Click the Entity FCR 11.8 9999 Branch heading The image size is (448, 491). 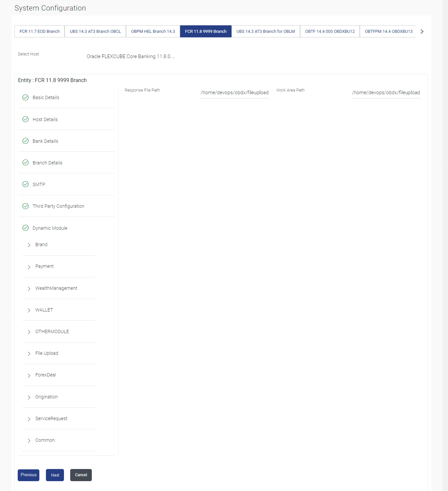pos(52,80)
